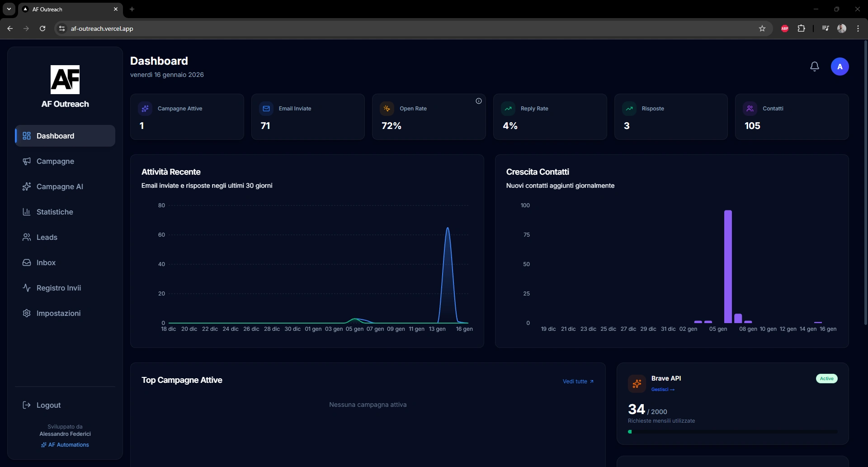This screenshot has height=467, width=868.
Task: Click the Alessandro Federici developer name
Action: coord(65,434)
